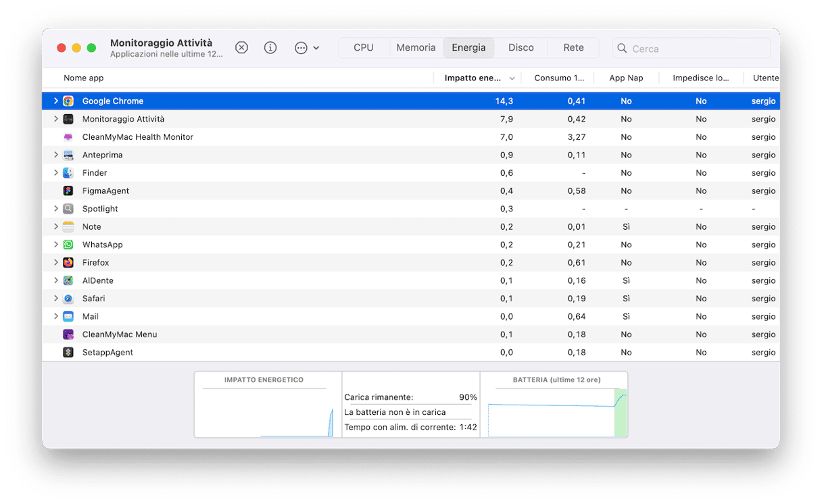Click the 12-hour consumption value 3,27
The height and width of the screenshot is (504, 822).
(577, 137)
